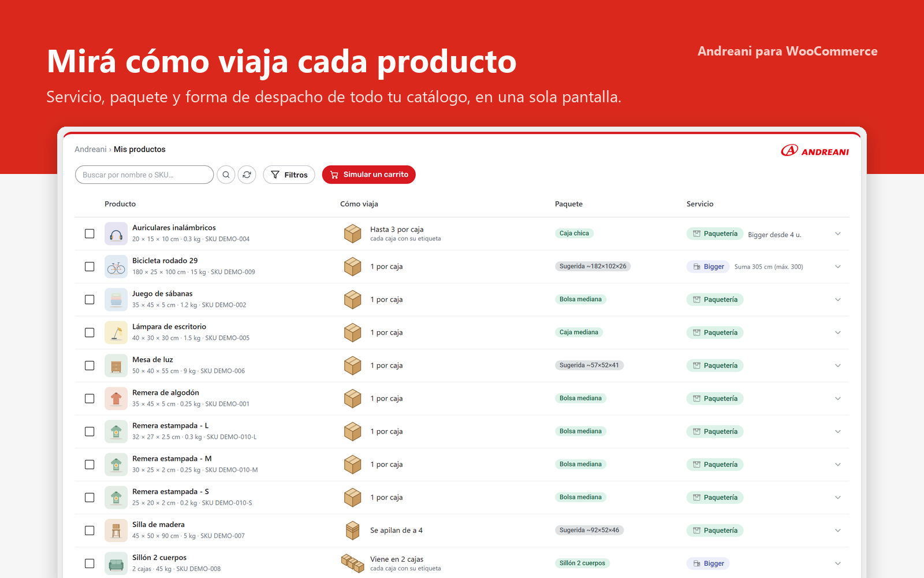
Task: Click the box icon in the Auriculares inalámbricos row
Action: click(352, 234)
